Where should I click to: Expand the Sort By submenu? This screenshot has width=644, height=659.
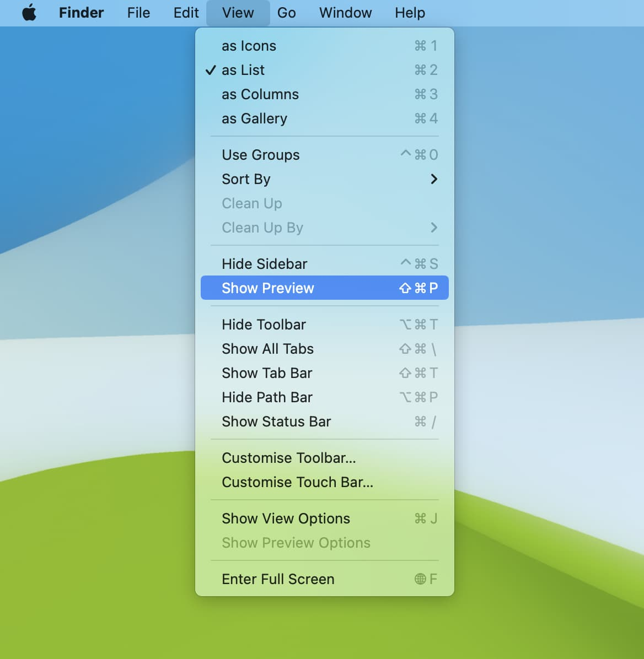325,179
